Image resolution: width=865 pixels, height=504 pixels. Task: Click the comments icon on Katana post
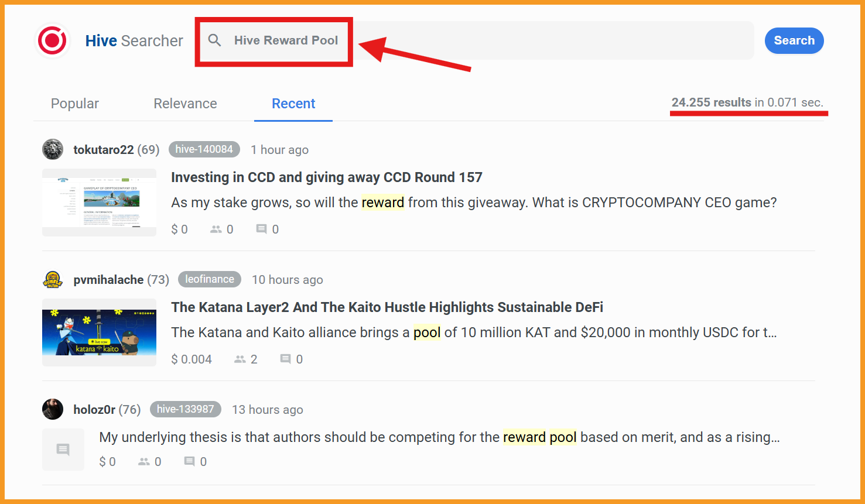tap(285, 359)
